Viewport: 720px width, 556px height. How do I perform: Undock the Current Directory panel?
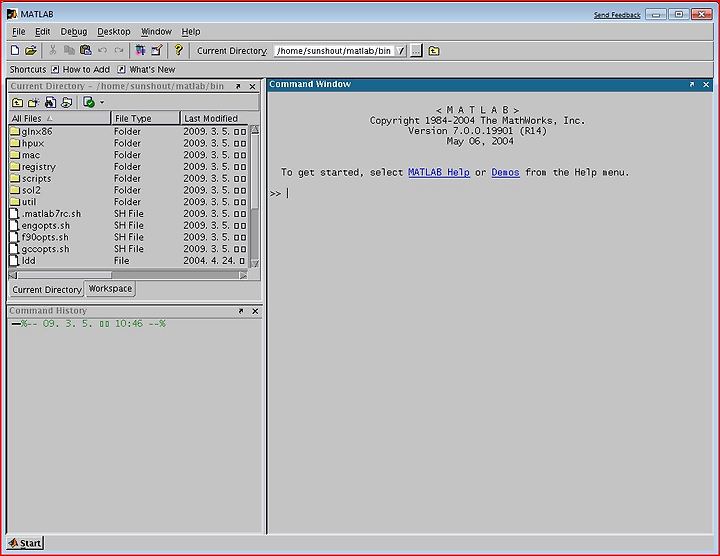coord(238,86)
